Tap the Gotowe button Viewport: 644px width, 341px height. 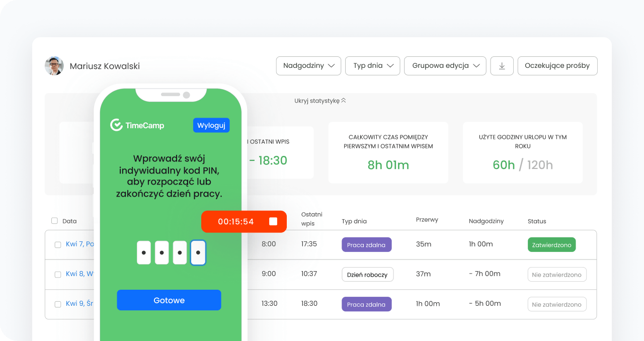[x=169, y=300]
